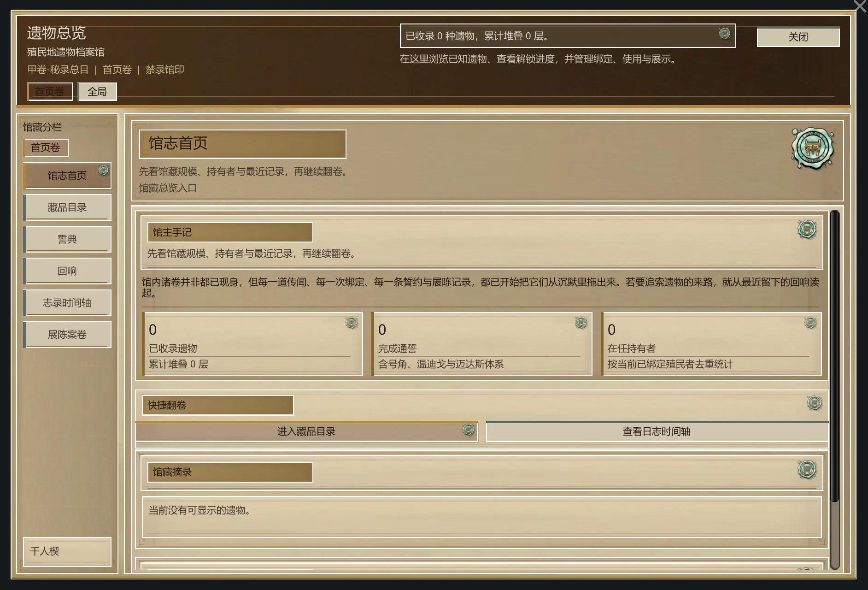Open 志录时间轴 from the sidebar
The width and height of the screenshot is (868, 590).
point(67,303)
